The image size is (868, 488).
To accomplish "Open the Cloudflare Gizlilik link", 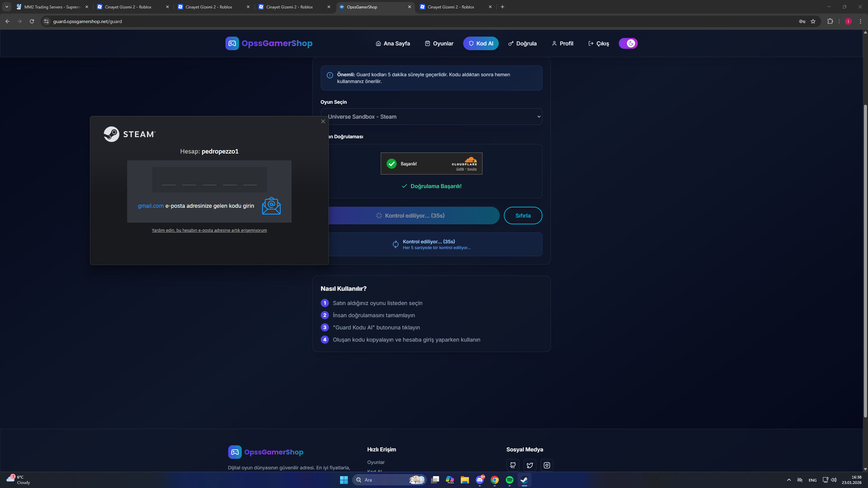I will pos(460,169).
